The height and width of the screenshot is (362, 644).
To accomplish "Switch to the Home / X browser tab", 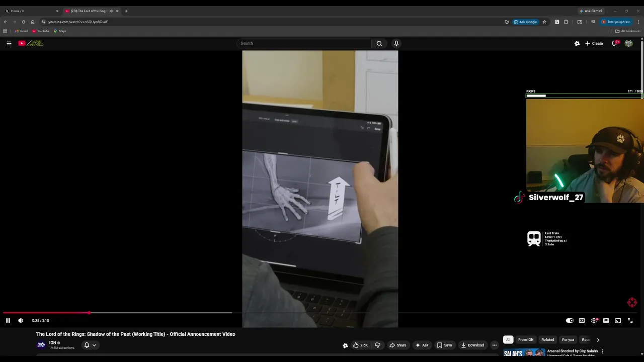I will tap(31, 11).
